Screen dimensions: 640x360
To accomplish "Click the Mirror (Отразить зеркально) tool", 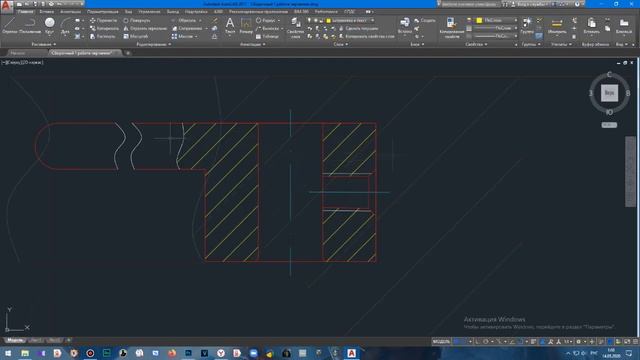I will coord(145,28).
